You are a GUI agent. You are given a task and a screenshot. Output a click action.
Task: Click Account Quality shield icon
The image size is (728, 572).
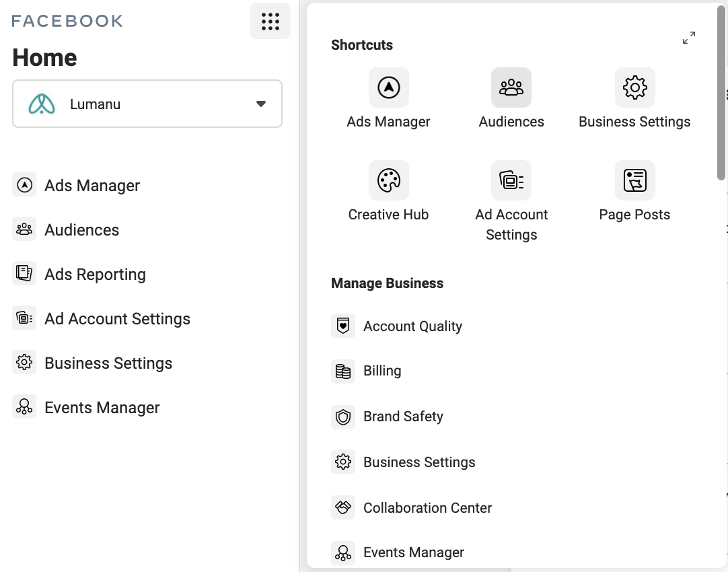click(343, 326)
